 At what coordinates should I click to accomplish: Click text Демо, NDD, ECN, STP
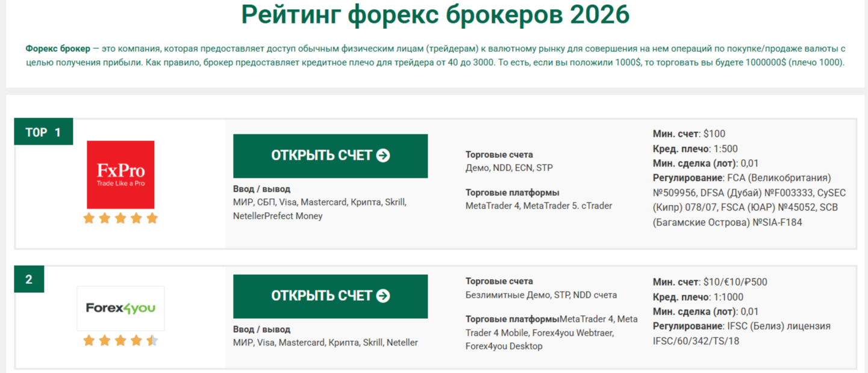coord(509,168)
